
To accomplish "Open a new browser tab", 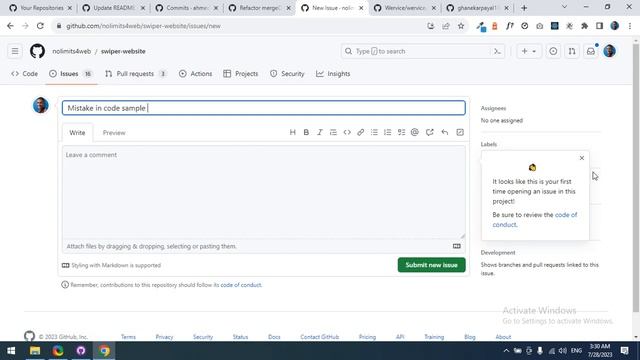I will (524, 8).
